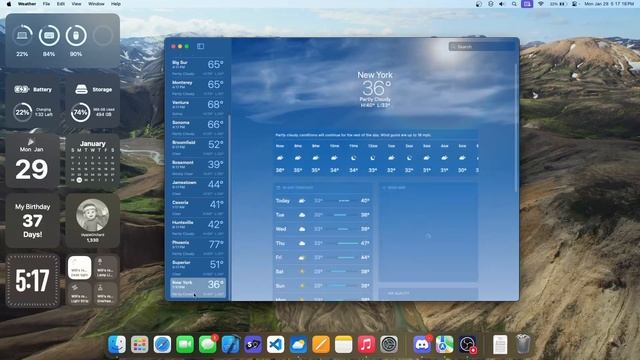640x360 pixels.
Task: Open the Help menu
Action: pos(116,4)
